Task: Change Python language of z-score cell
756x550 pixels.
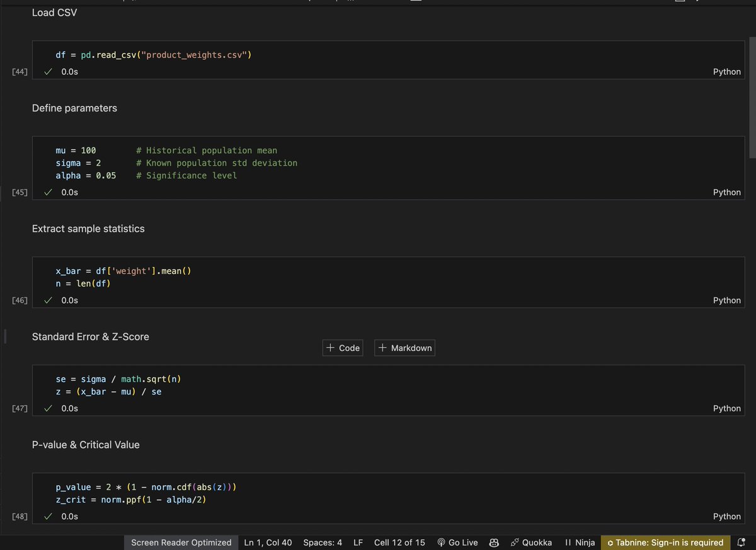Action: coord(727,408)
